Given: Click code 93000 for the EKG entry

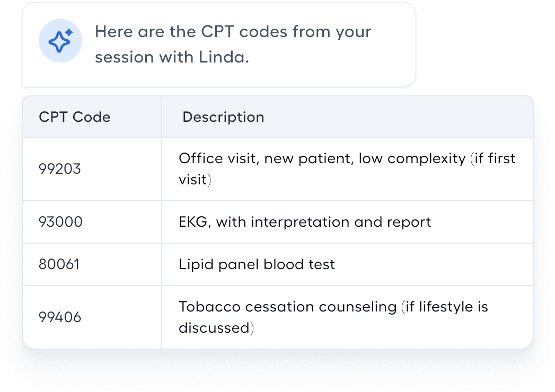Looking at the screenshot, I should [x=60, y=221].
